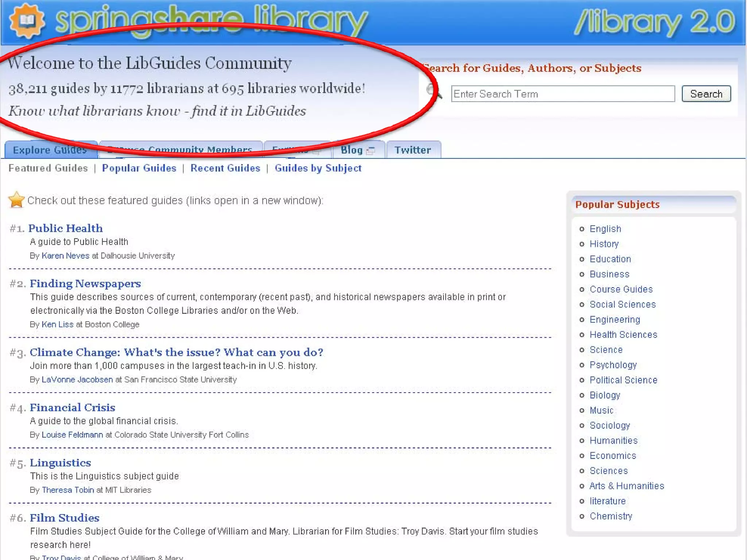Open the Finding Newspapers guide
The height and width of the screenshot is (560, 747).
(x=85, y=284)
